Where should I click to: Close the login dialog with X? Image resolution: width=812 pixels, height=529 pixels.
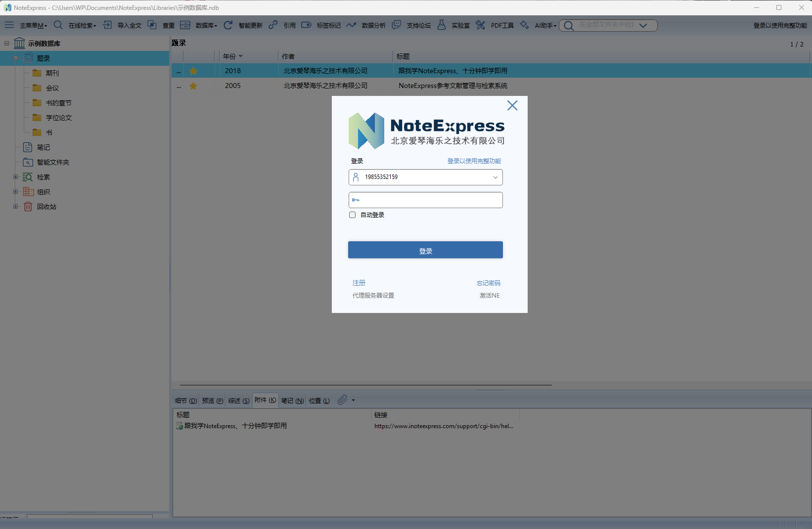click(512, 105)
